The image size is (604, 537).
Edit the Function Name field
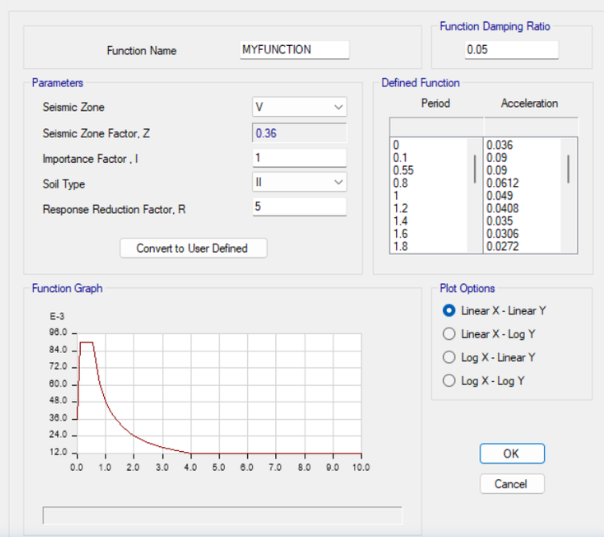click(x=294, y=50)
